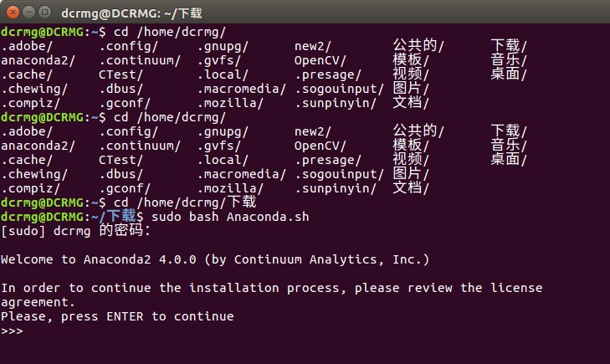The height and width of the screenshot is (364, 610).
Task: Maximize the terminal window
Action: pyautogui.click(x=44, y=13)
